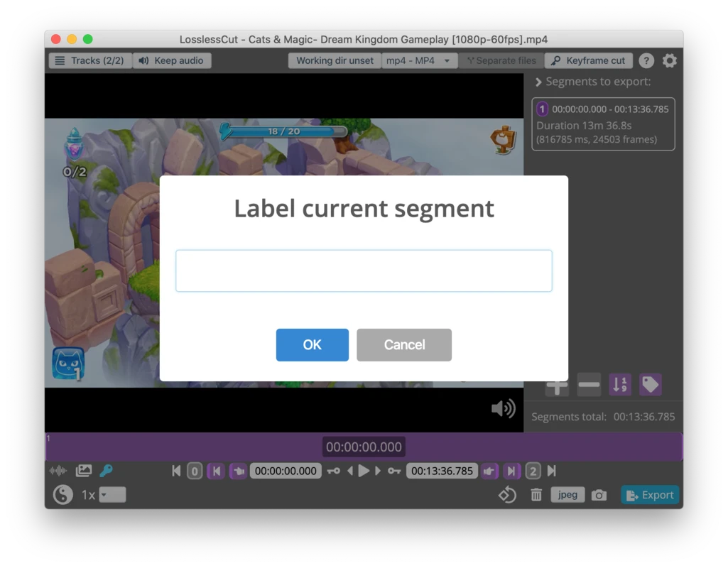Screen dimensions: 728x568
Task: Rotate the video with the rotation icon
Action: tap(507, 495)
